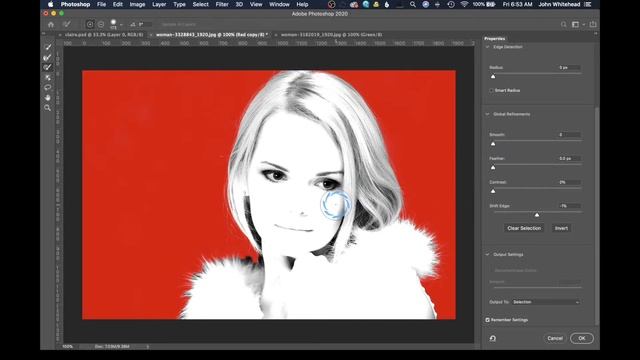Click the Properties panel vertical scrollbar

click(597, 216)
